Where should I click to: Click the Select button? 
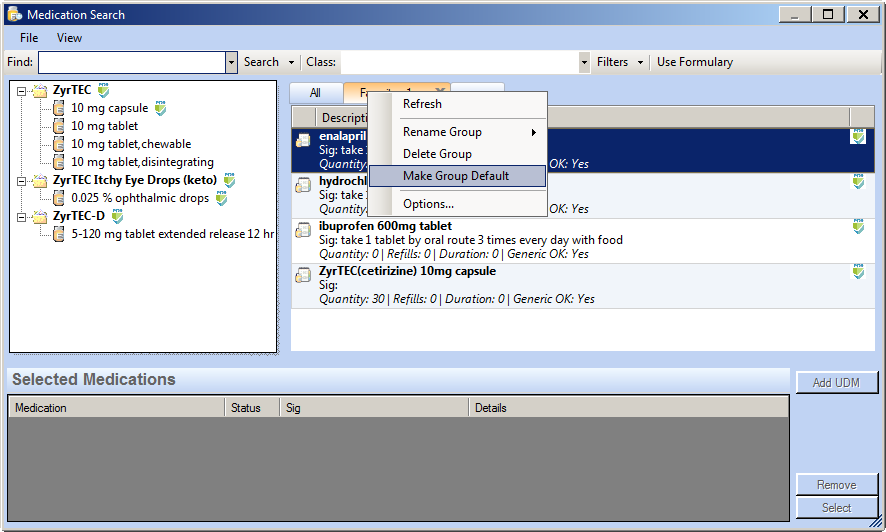click(x=836, y=508)
